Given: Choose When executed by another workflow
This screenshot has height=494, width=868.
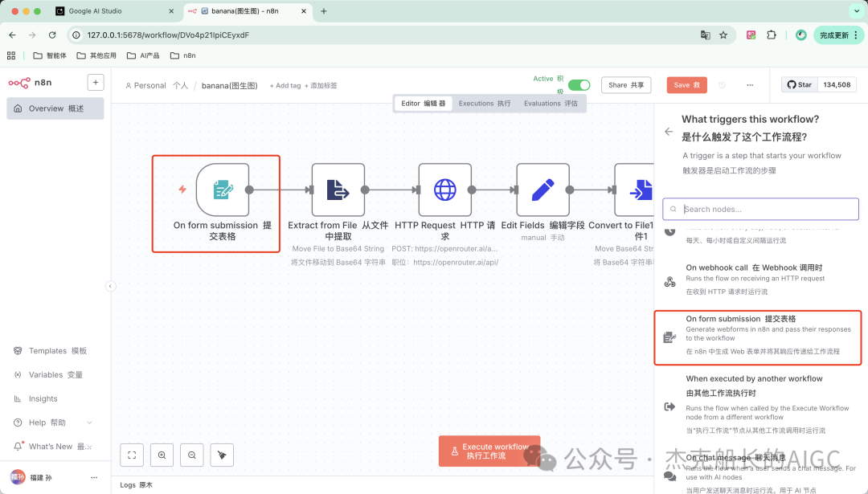Looking at the screenshot, I should 757,404.
